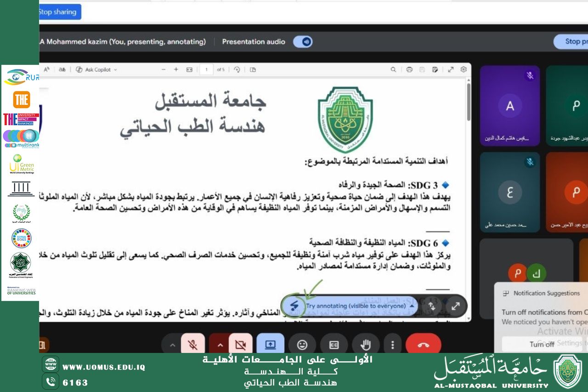Click the annotation pen icon

(294, 306)
